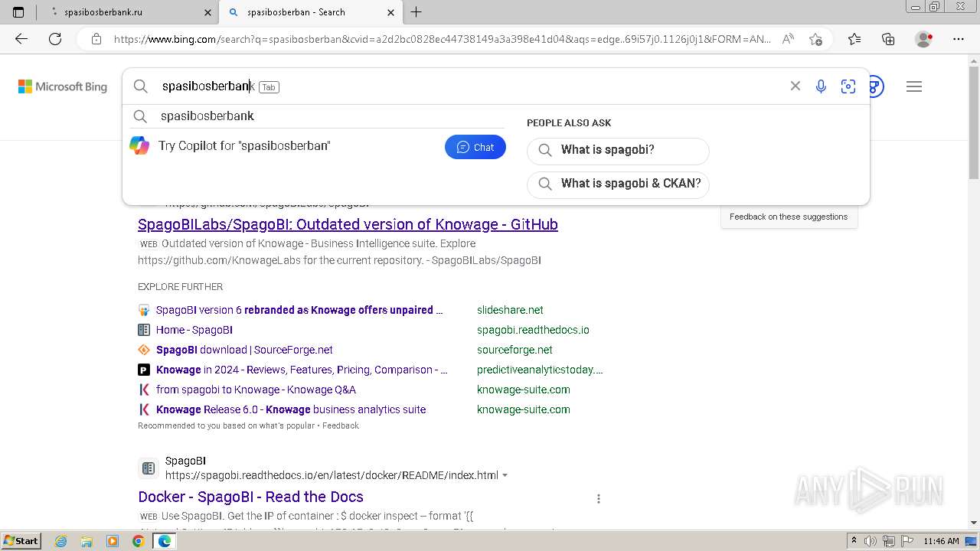Close the spasibosberban - Search tab

390,12
